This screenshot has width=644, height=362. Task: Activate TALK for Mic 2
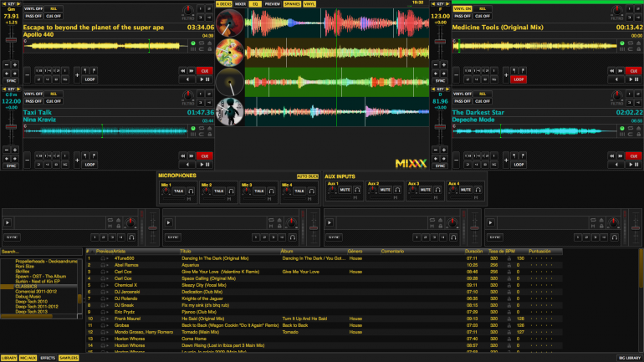tap(219, 191)
